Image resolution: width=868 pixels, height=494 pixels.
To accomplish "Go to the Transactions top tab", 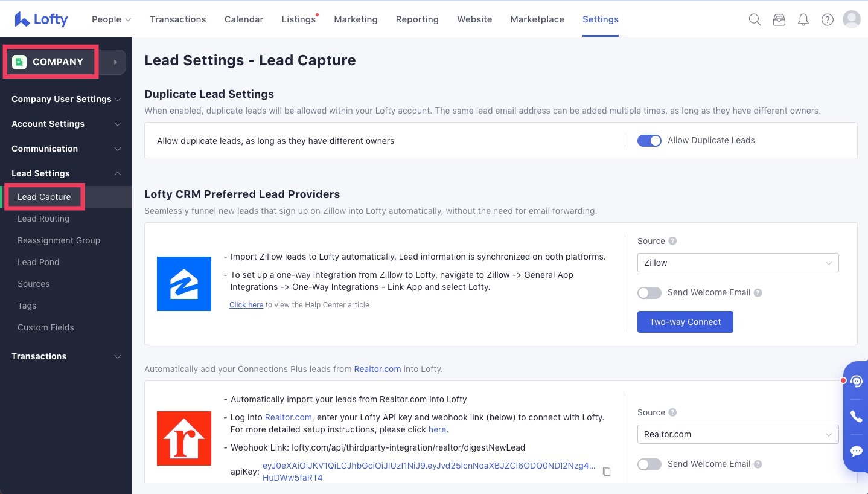I will click(178, 19).
